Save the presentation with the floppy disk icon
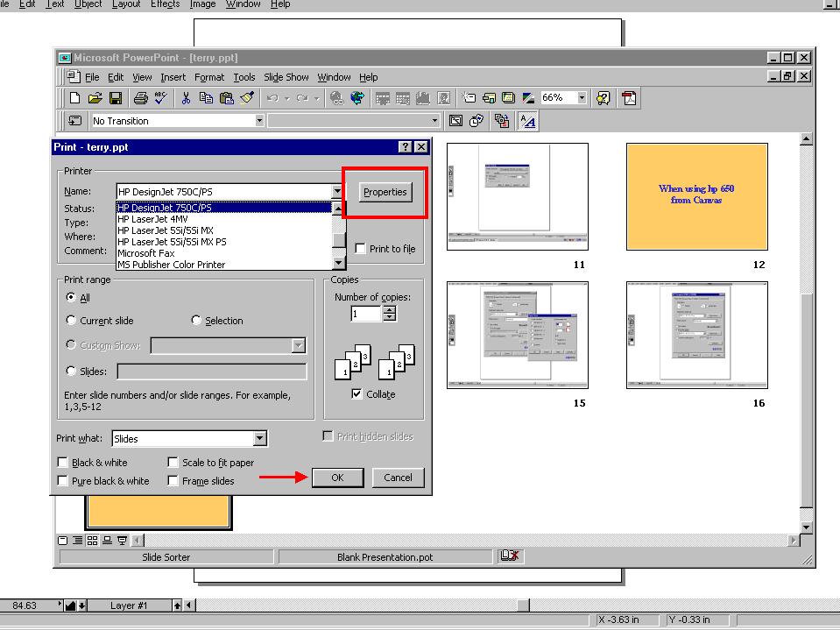Viewport: 840px width, 630px height. tap(115, 98)
